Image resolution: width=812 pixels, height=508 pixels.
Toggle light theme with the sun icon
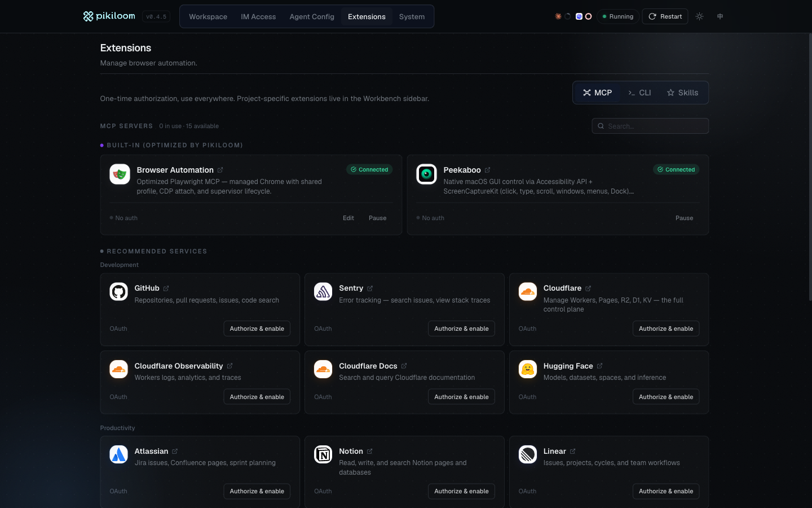tap(699, 16)
